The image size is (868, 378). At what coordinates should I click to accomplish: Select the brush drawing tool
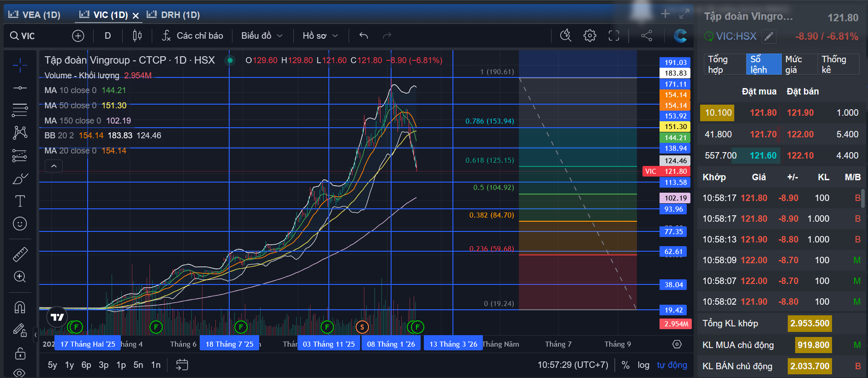point(19,179)
